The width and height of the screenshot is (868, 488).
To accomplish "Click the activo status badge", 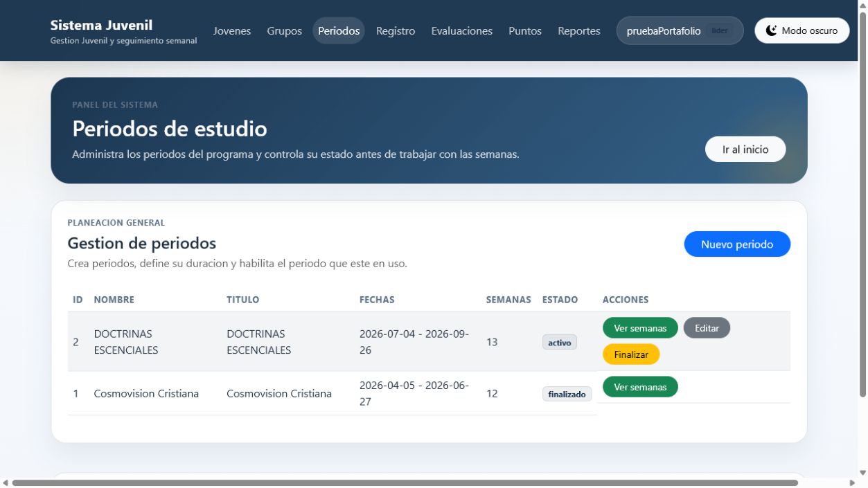I will point(559,342).
